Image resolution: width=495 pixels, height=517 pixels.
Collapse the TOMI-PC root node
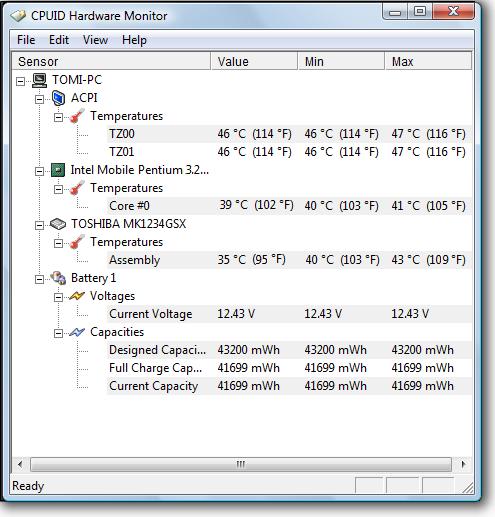click(21, 81)
